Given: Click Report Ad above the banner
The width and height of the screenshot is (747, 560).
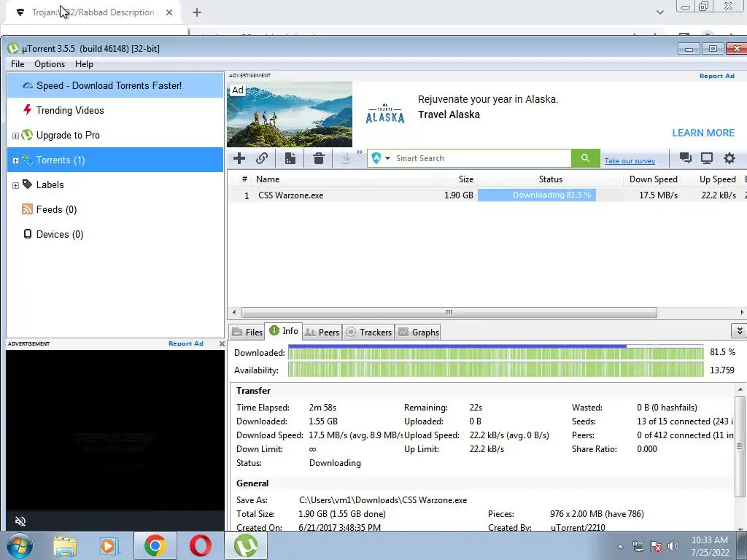Looking at the screenshot, I should [x=717, y=76].
